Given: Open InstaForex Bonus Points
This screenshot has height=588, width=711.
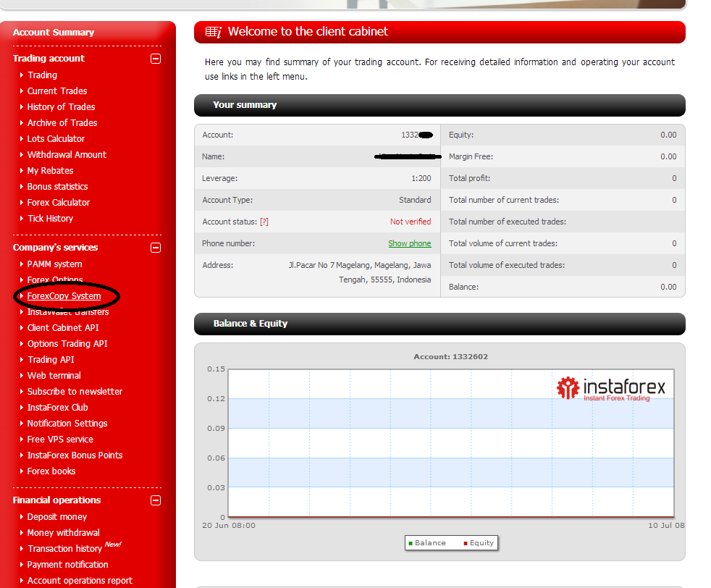Looking at the screenshot, I should [x=75, y=455].
